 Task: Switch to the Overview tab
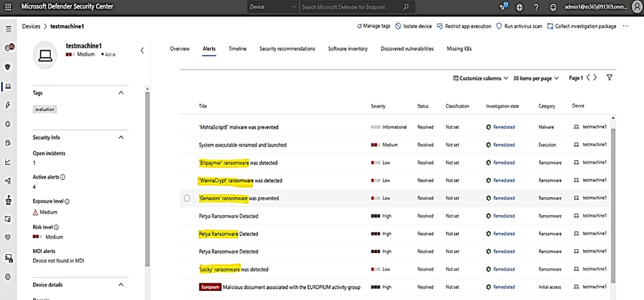point(180,48)
